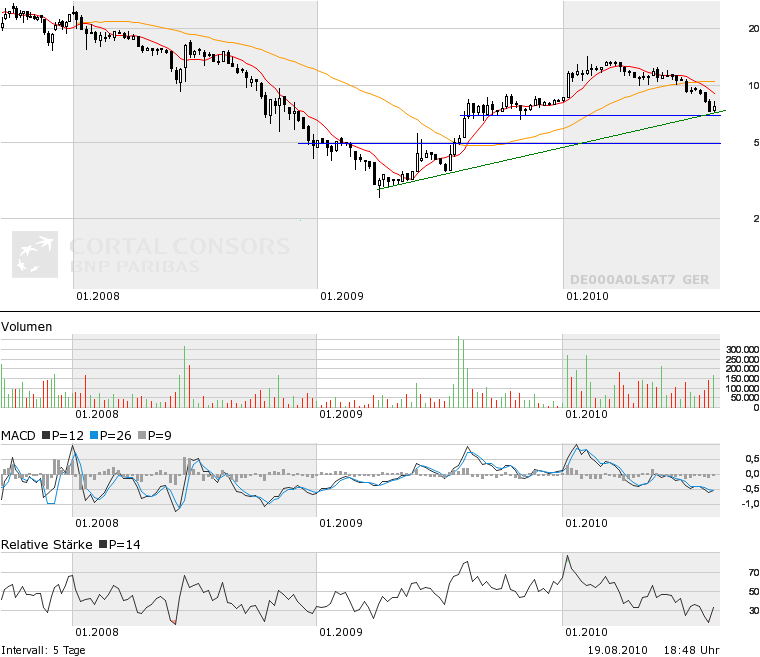Click the P=14 Relative Stärke legend swatch
The image size is (760, 657).
102,545
